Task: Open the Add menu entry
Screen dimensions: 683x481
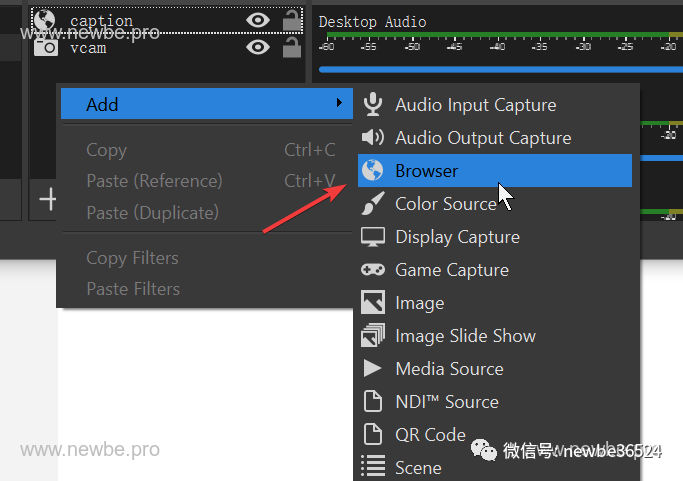Action: pyautogui.click(x=207, y=104)
